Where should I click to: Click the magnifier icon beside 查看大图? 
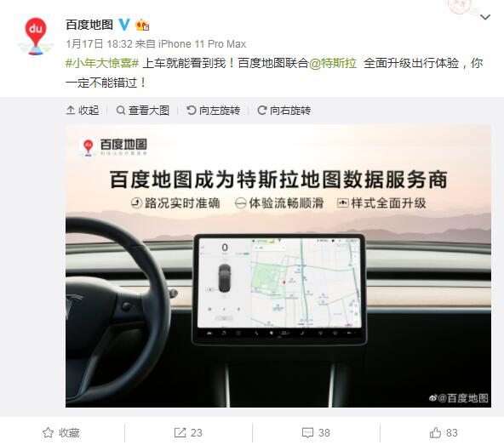(121, 111)
